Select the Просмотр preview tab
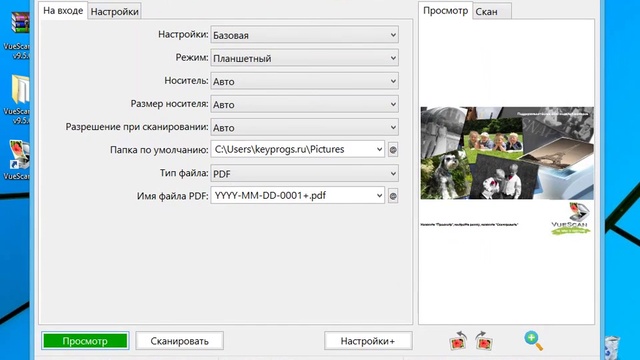Screen dimensions: 640x360 point(445,11)
